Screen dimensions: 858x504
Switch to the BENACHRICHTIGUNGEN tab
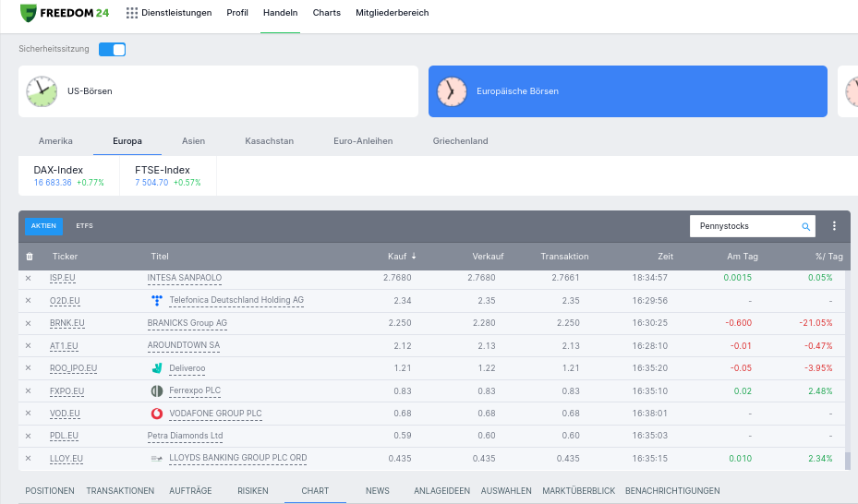[672, 491]
